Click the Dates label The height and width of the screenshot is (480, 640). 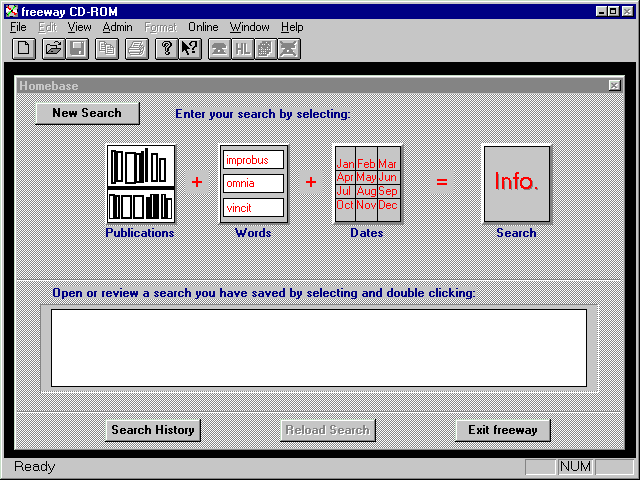367,233
